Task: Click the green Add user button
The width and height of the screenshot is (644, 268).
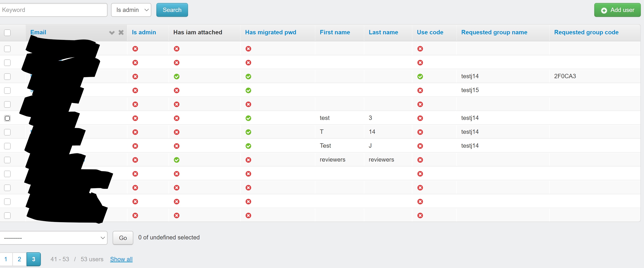Action: click(x=617, y=10)
